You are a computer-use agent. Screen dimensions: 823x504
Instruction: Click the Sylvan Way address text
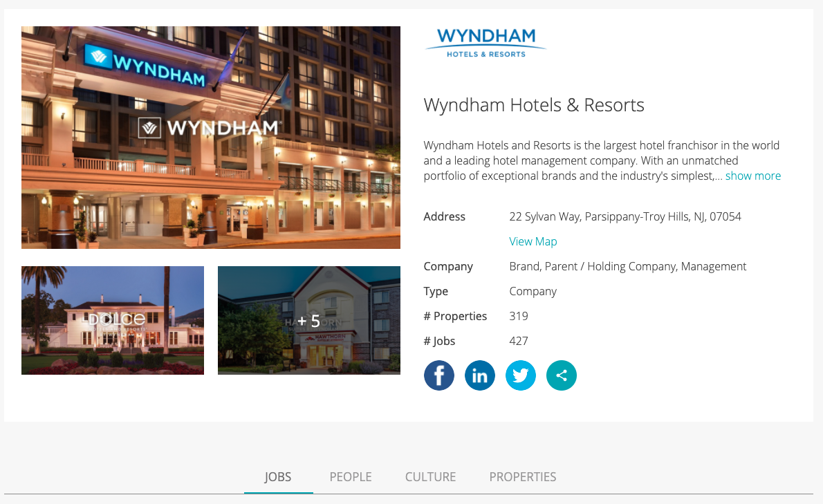(625, 216)
